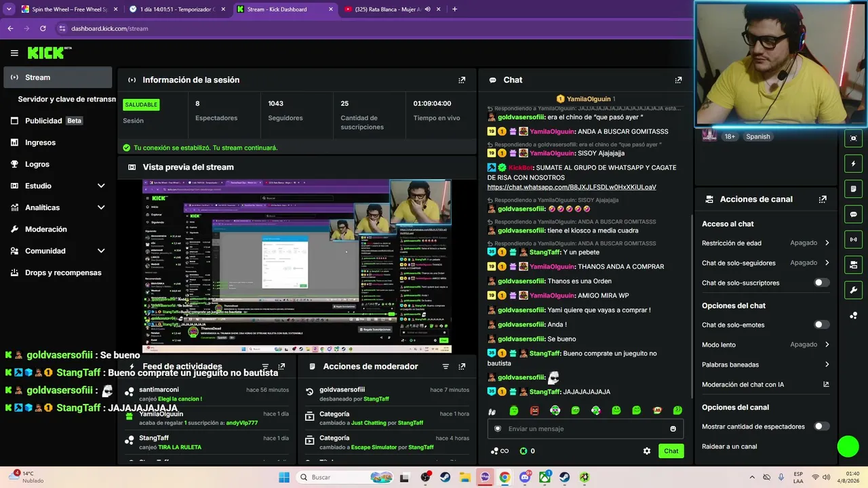Reload the browser page
868x488 pixels.
43,28
